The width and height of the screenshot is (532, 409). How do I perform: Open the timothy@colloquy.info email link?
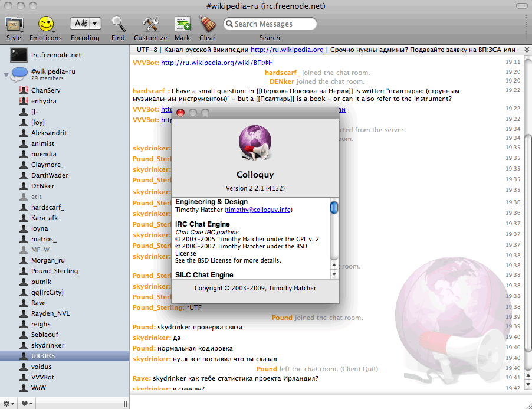pos(258,210)
